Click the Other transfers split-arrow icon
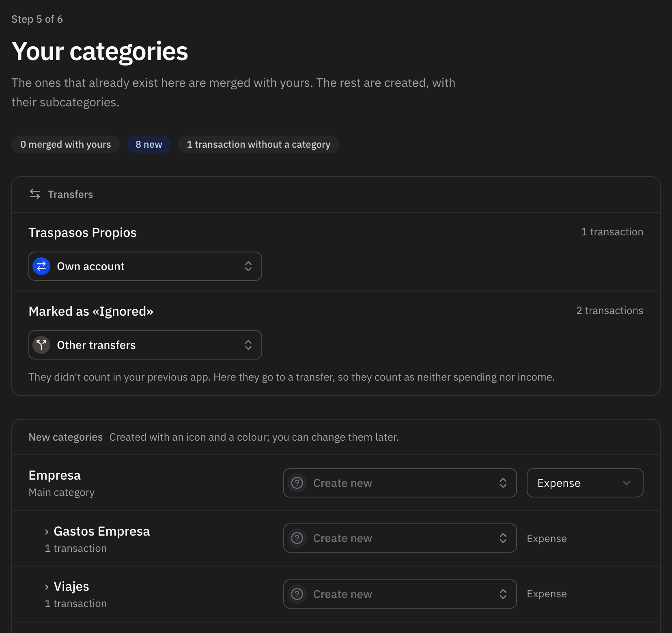 [x=41, y=345]
